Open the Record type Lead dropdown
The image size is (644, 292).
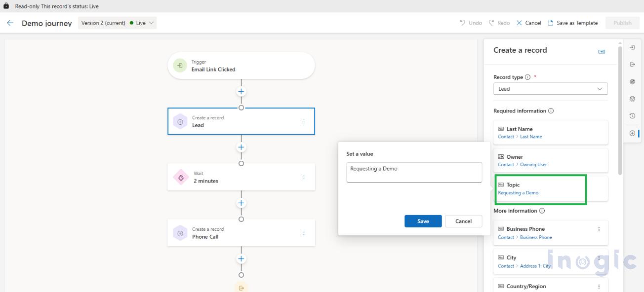(x=550, y=89)
